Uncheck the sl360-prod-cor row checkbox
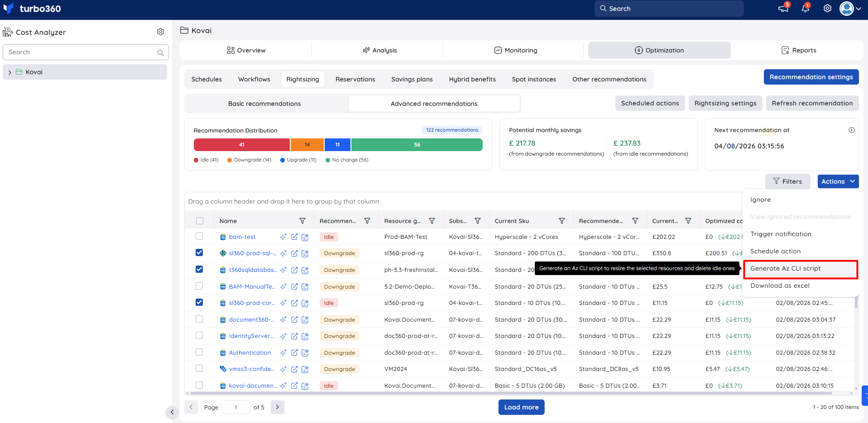 [x=199, y=302]
